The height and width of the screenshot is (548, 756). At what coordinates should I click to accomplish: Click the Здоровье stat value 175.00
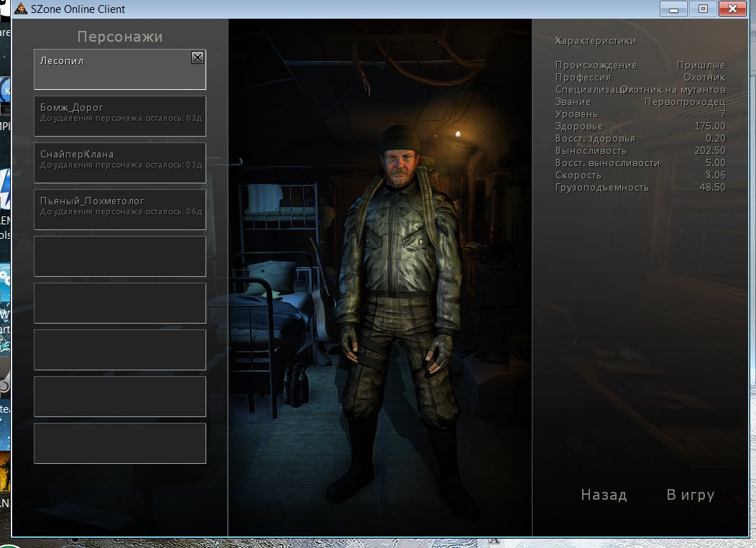[710, 126]
